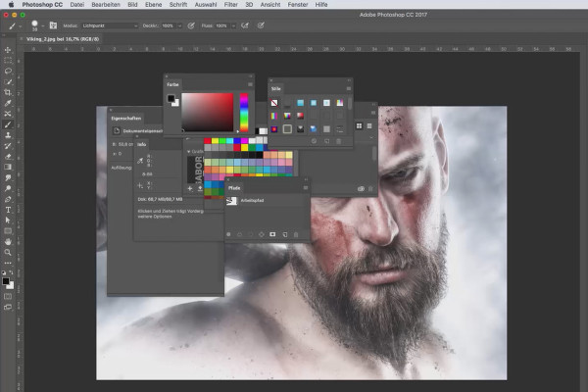Collapse the Grafiken section triangle

click(x=188, y=152)
